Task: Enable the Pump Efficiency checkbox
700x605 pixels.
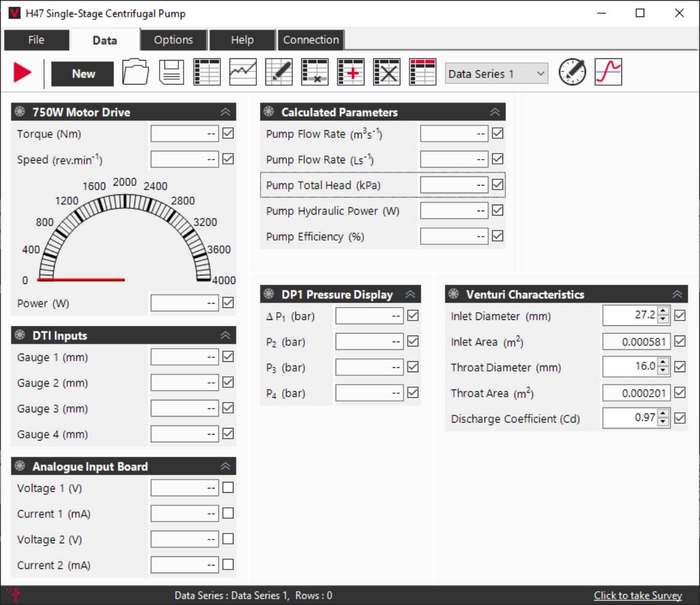Action: (x=497, y=236)
